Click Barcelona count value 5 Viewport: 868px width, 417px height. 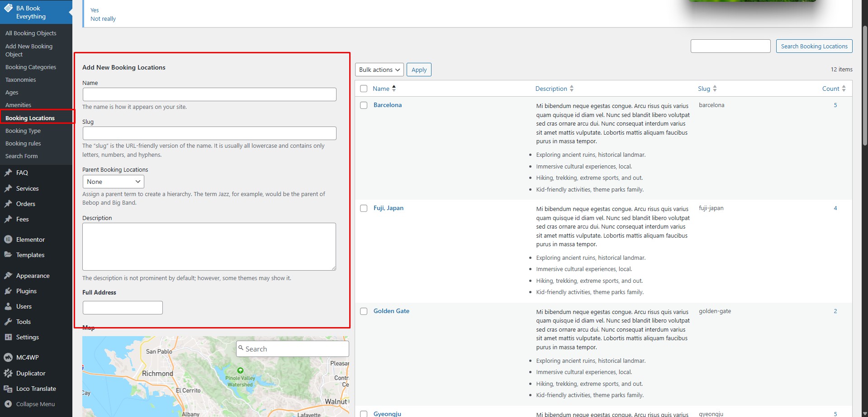pos(835,105)
